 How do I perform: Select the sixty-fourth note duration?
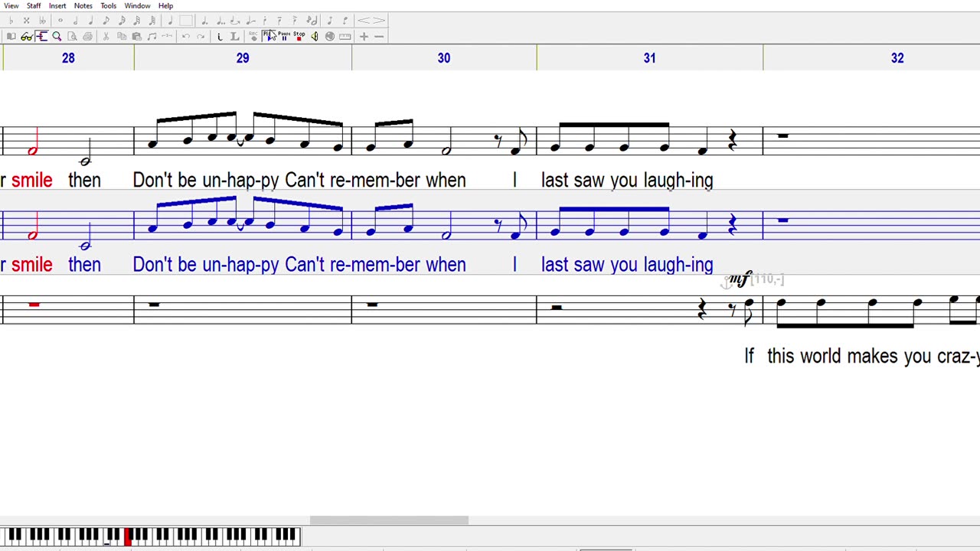[152, 21]
